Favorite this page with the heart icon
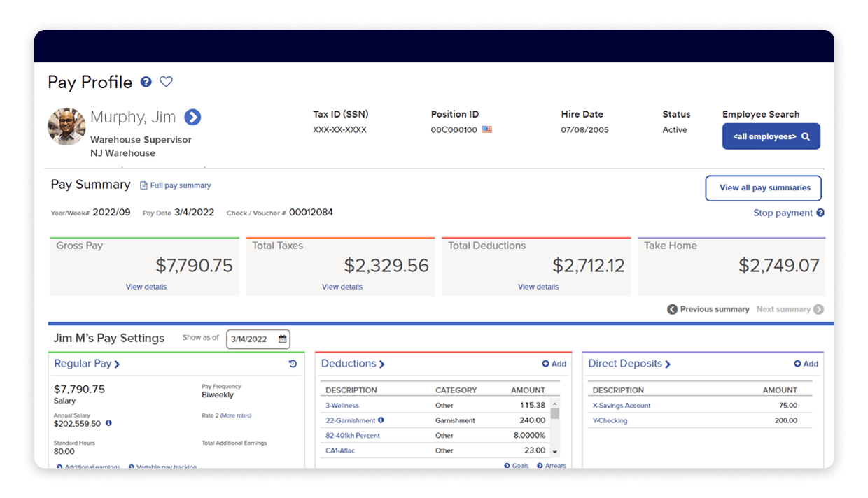 (x=166, y=82)
